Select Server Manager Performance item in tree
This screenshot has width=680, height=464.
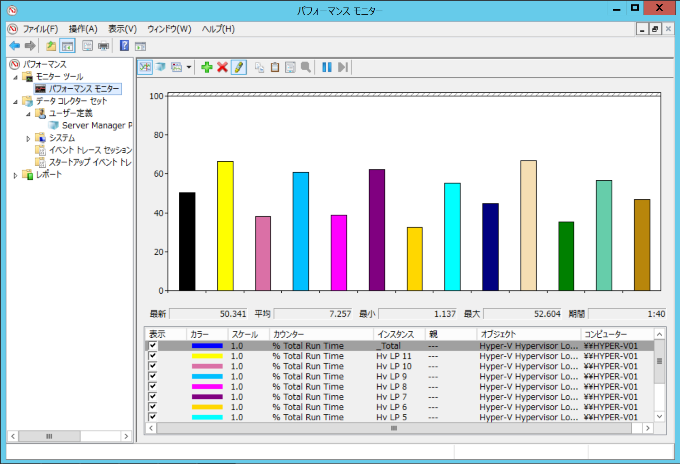pyautogui.click(x=95, y=125)
